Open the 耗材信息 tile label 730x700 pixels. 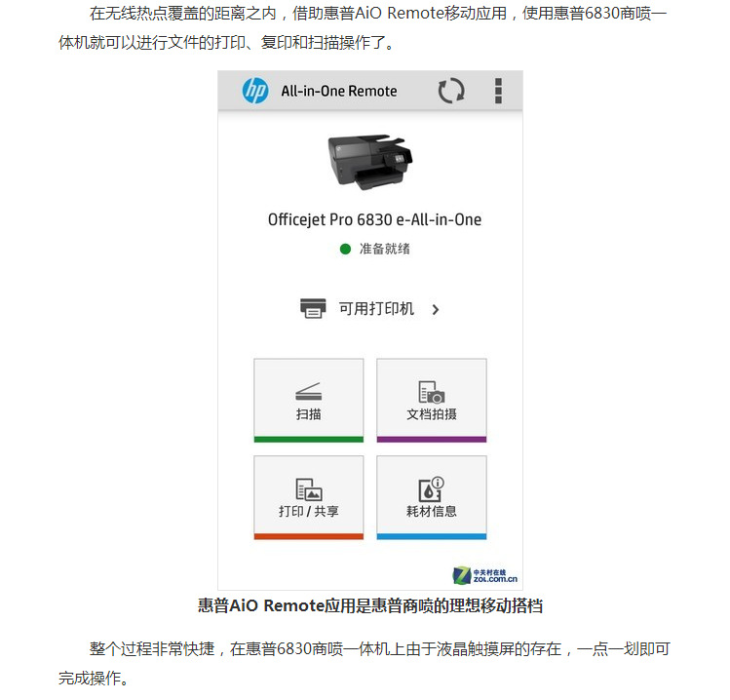[x=432, y=512]
